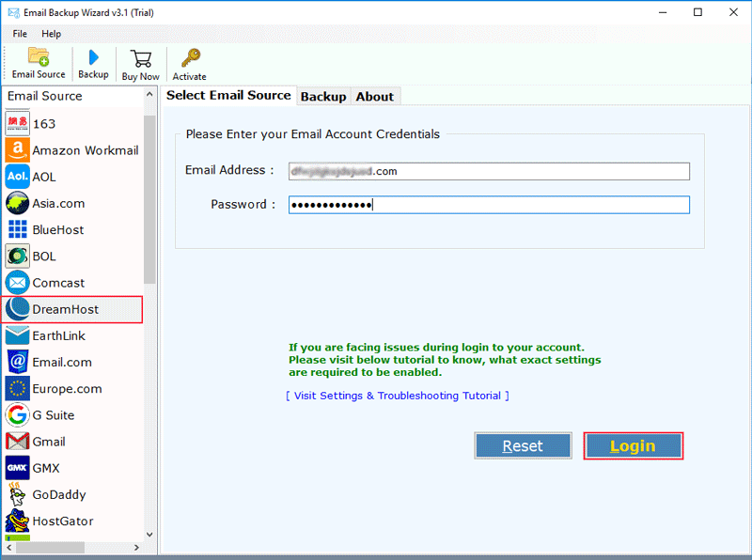Select the 'Amazon Workmail' list entry text
Viewport: 752px width, 560px height.
[x=86, y=150]
